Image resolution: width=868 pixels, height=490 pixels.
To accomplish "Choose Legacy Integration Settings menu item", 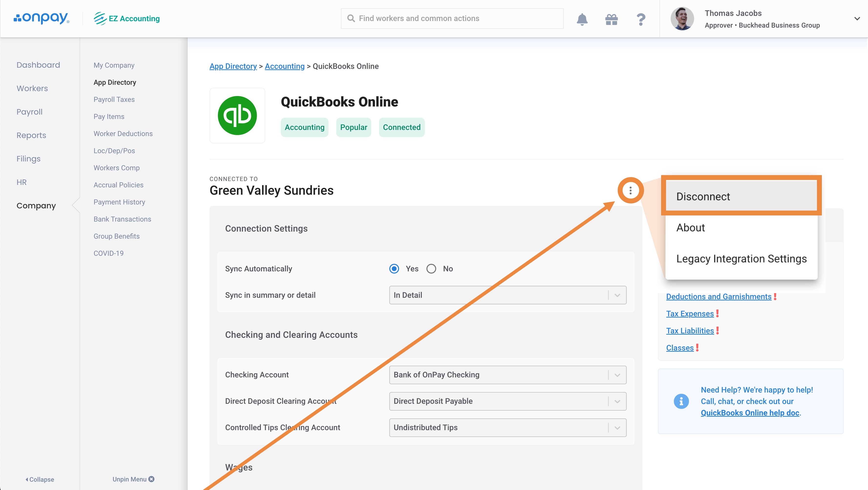I will click(741, 259).
